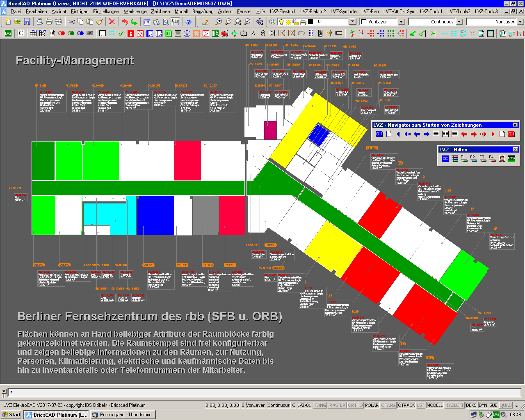Click the green LVZ icon
Image resolution: width=525 pixels, height=420 pixels.
8,33
